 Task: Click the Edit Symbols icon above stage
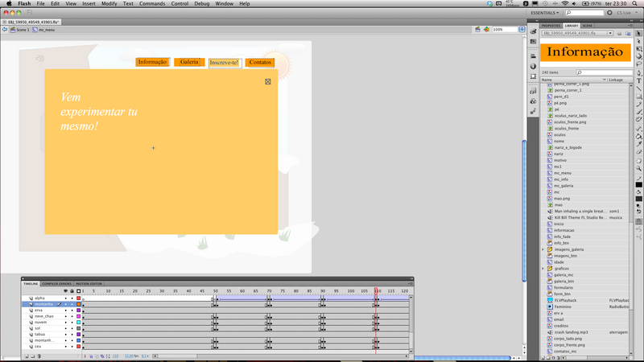point(488,29)
